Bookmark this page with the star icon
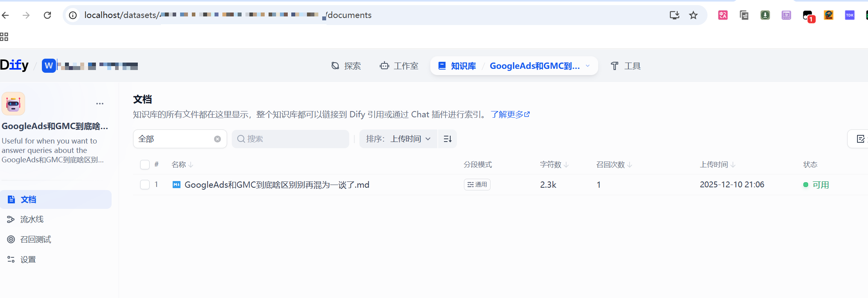868x298 pixels. click(x=693, y=15)
